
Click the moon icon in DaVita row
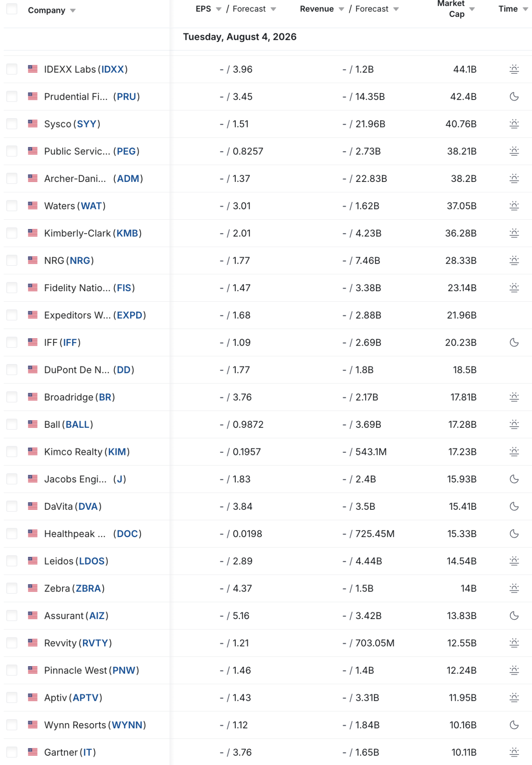click(x=514, y=507)
